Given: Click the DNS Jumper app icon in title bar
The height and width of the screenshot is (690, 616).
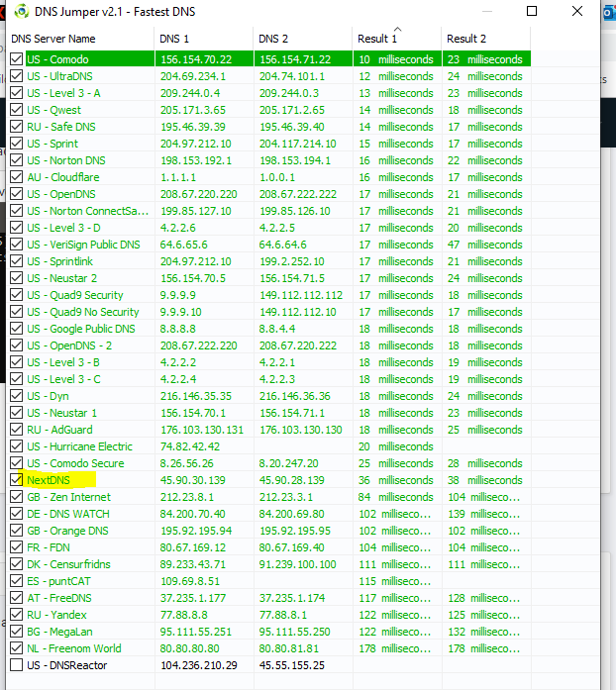Looking at the screenshot, I should click(x=21, y=12).
